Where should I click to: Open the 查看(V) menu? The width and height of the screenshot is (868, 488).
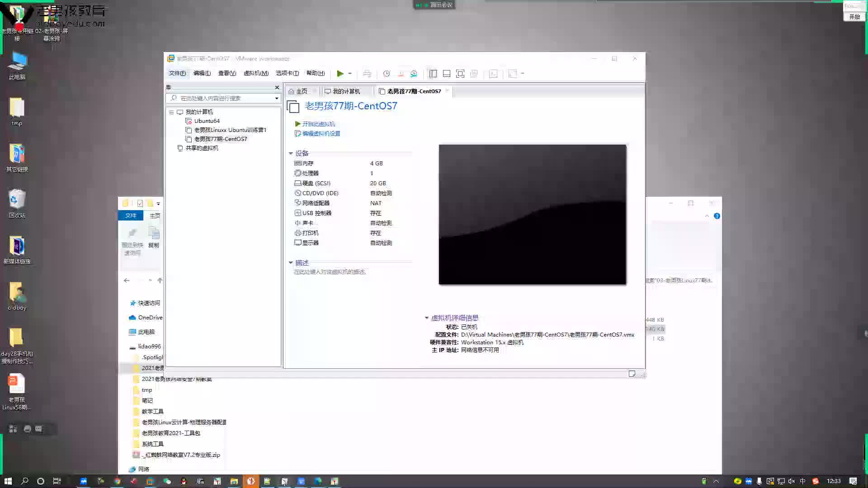click(227, 73)
